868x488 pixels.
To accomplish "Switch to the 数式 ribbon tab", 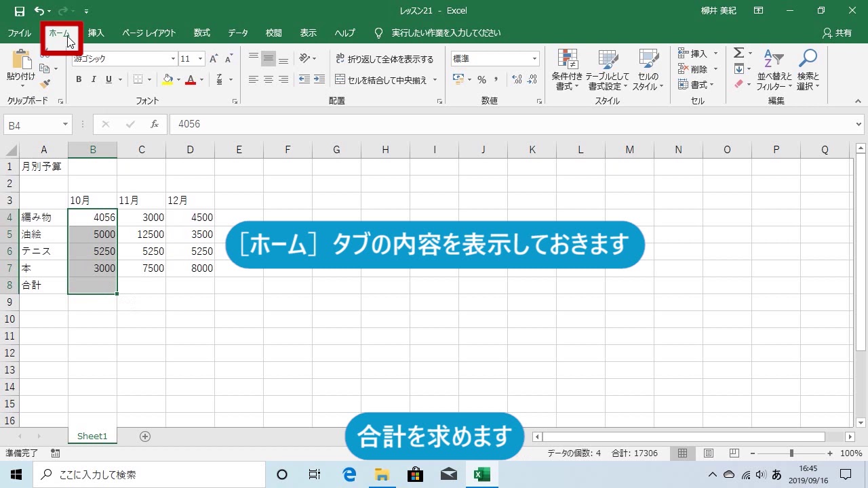I will (201, 32).
